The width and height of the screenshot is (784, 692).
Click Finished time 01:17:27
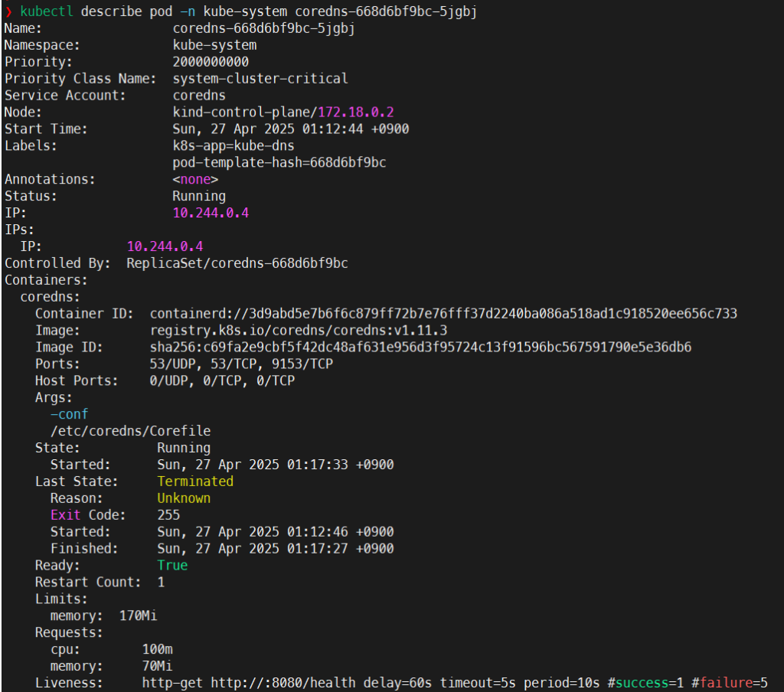(318, 549)
